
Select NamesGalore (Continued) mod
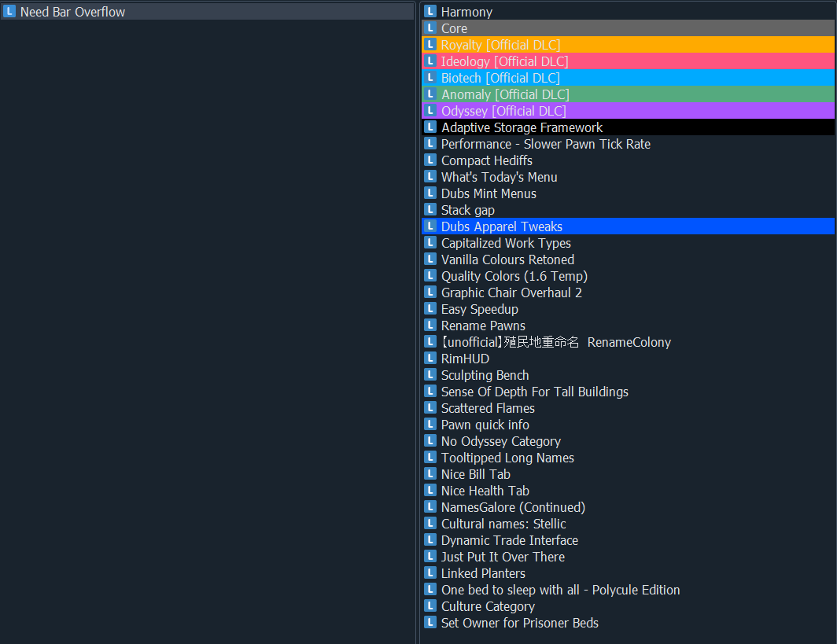click(629, 508)
